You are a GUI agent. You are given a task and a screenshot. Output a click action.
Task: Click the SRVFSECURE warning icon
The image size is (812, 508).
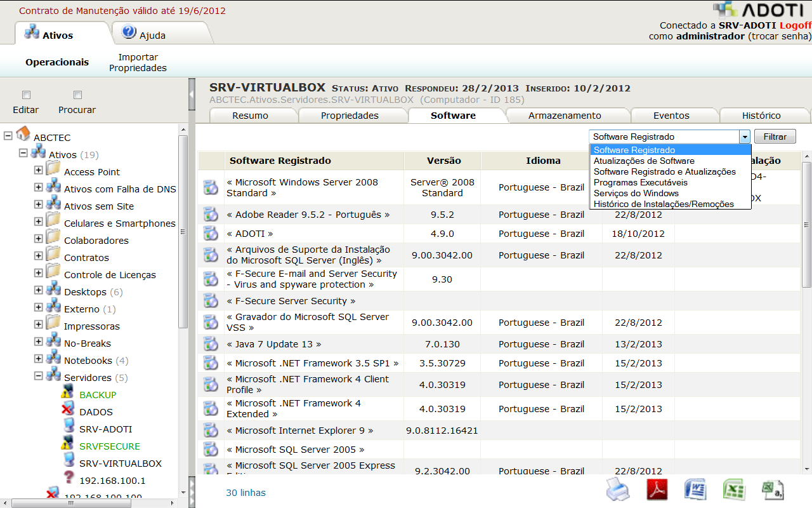(x=68, y=444)
